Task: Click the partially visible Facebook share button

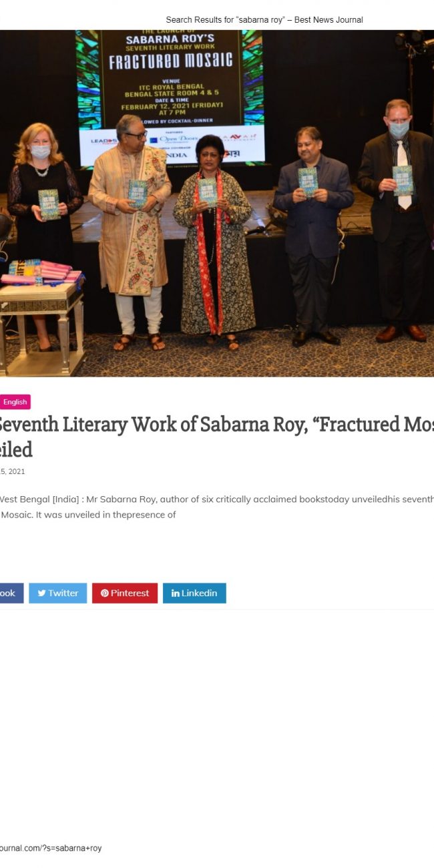Action: [x=11, y=593]
